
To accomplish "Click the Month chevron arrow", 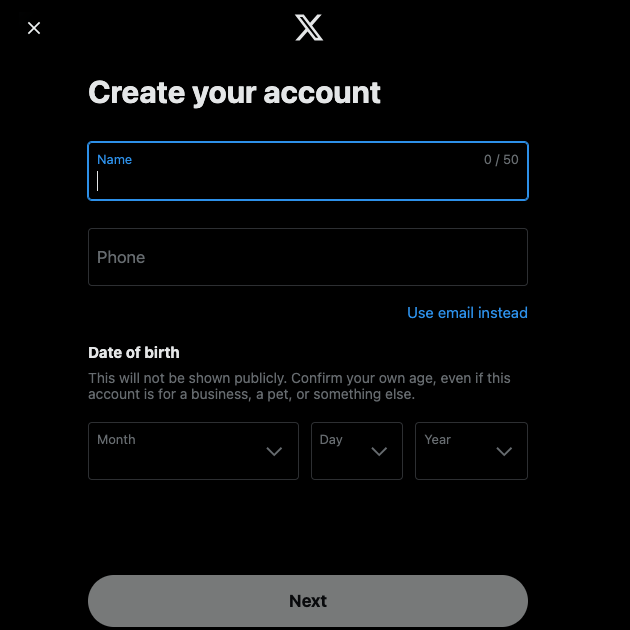I will click(274, 451).
